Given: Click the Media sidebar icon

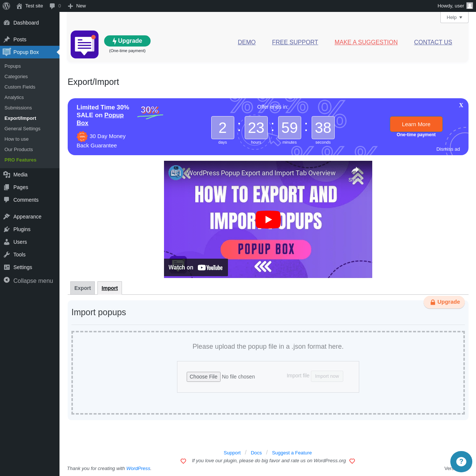Looking at the screenshot, I should pos(7,175).
